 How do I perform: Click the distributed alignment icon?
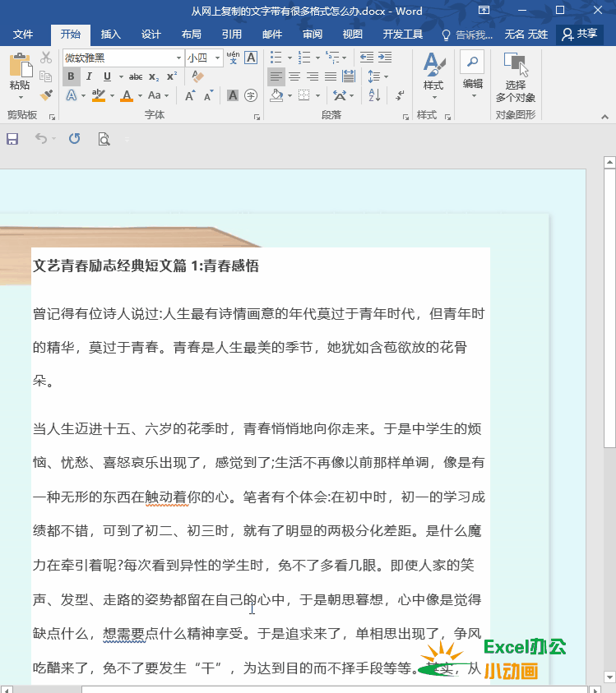pos(349,77)
